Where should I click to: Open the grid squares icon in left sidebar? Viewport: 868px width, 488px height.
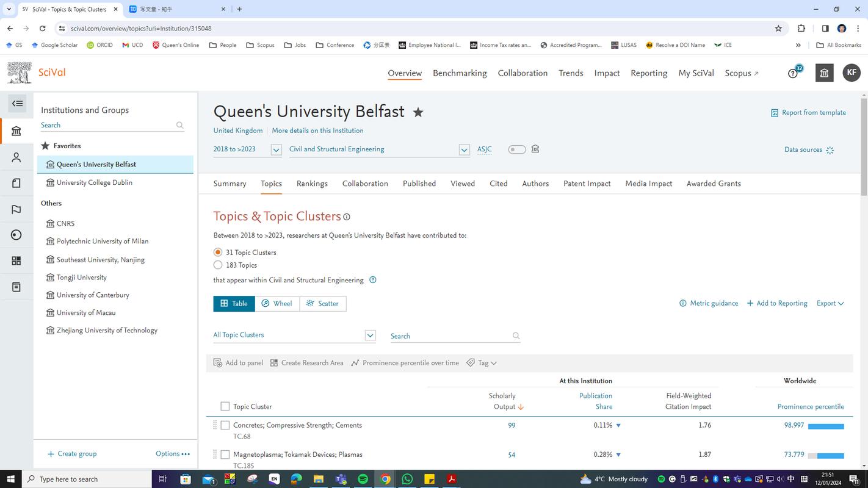coord(16,261)
